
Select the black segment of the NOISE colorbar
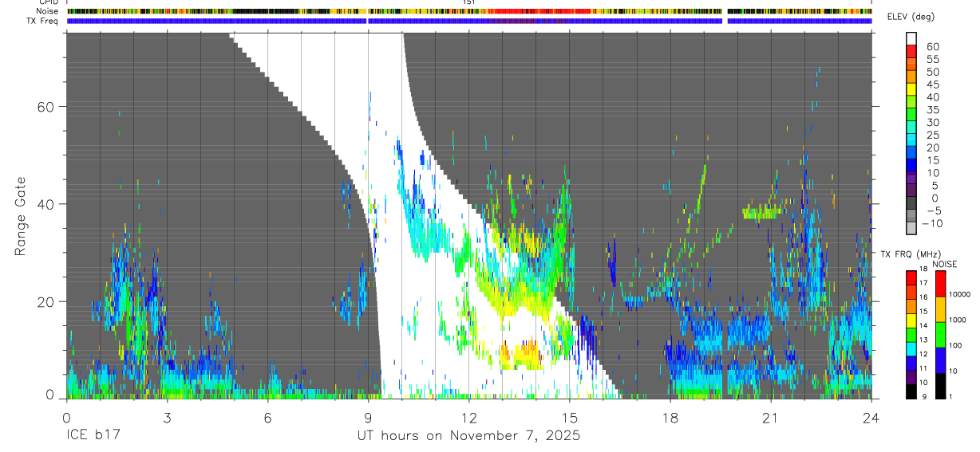[x=941, y=386]
